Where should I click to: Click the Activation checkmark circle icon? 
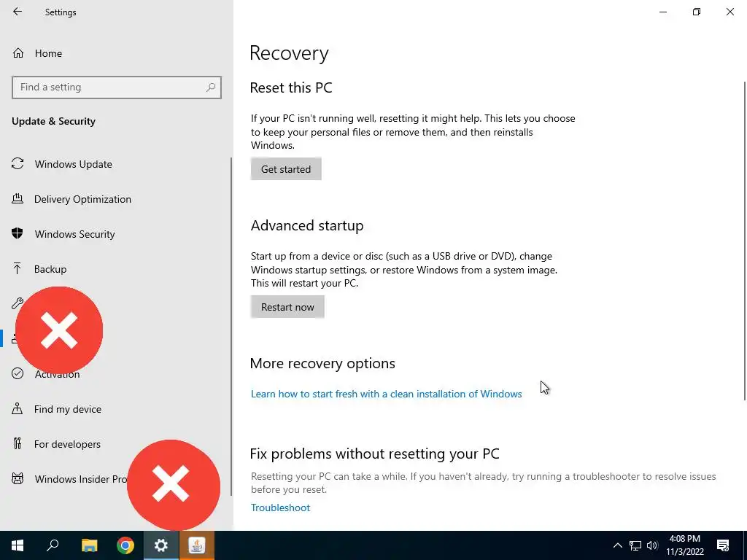[18, 373]
